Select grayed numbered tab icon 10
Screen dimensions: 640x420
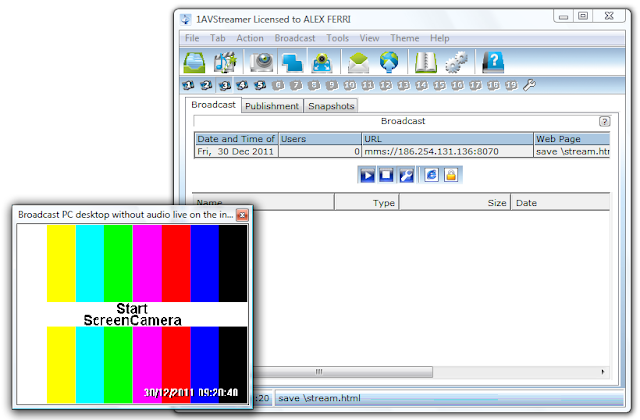point(350,85)
